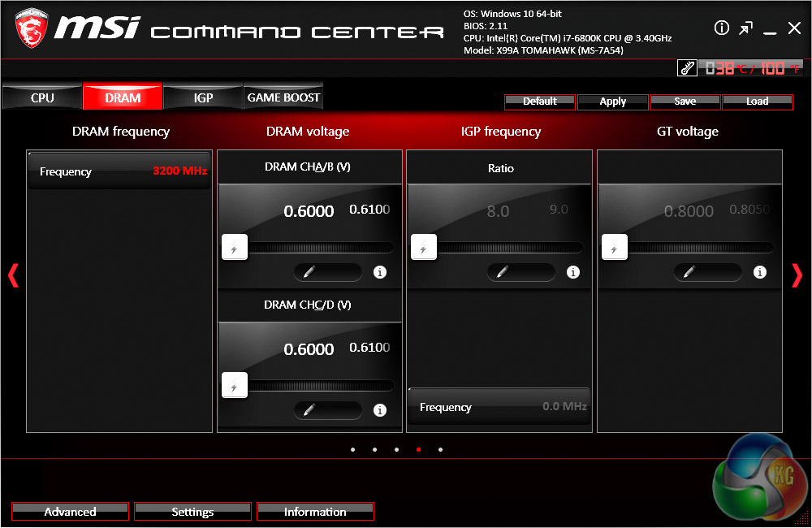Click the GT voltage column heading
The image size is (812, 528).
point(688,131)
